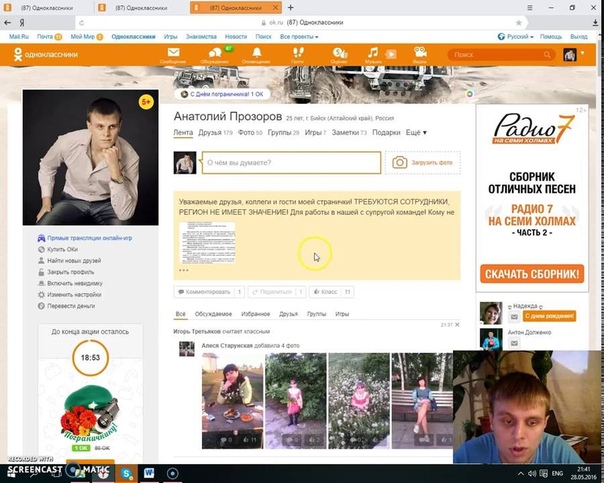This screenshot has height=483, width=604.
Task: Click the round theme icon on cover
Action: pyautogui.click(x=470, y=94)
